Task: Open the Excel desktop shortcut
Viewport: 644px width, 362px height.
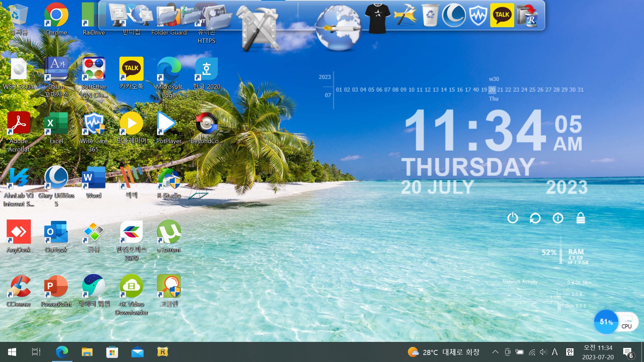Action: [x=56, y=124]
